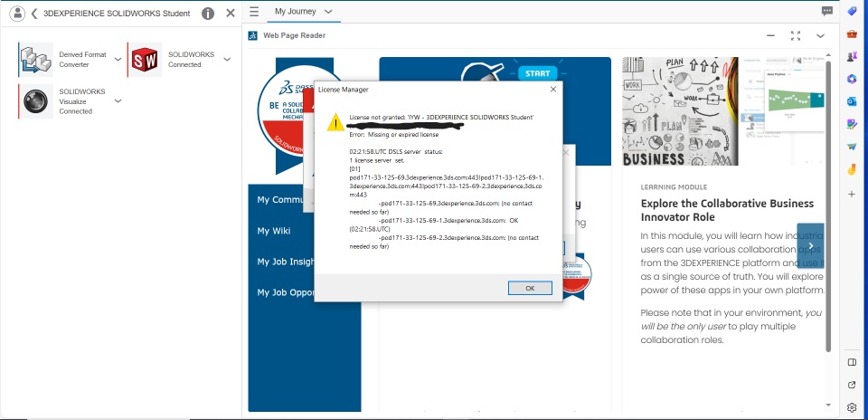Screen dimensions: 868x420
Task: Click the 'Web Page Reader' widget title
Action: click(294, 35)
